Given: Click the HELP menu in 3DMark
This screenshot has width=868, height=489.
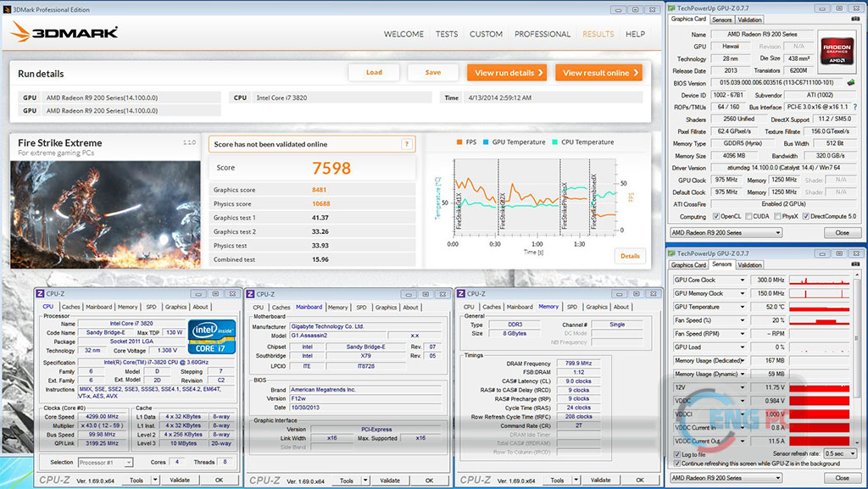Looking at the screenshot, I should coord(635,34).
